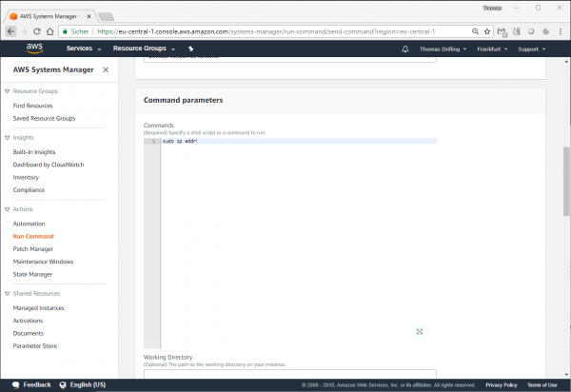This screenshot has height=392, width=571.
Task: Open the Resource Groups dropdown
Action: click(144, 49)
